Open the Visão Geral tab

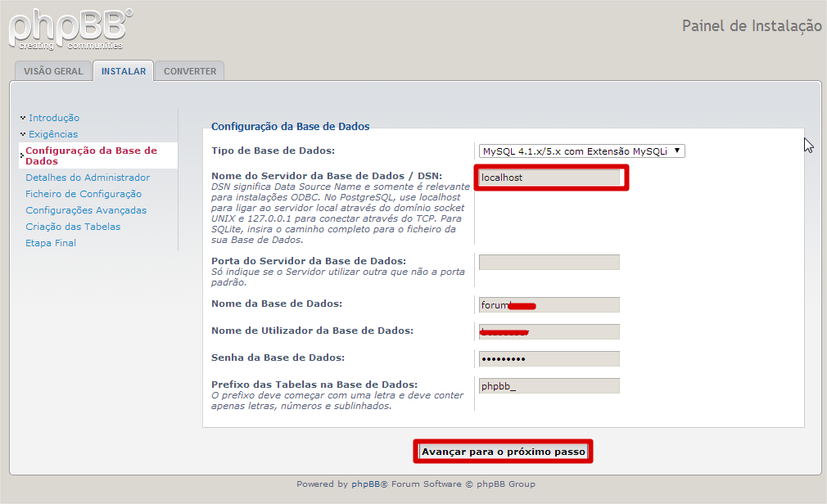coord(53,71)
